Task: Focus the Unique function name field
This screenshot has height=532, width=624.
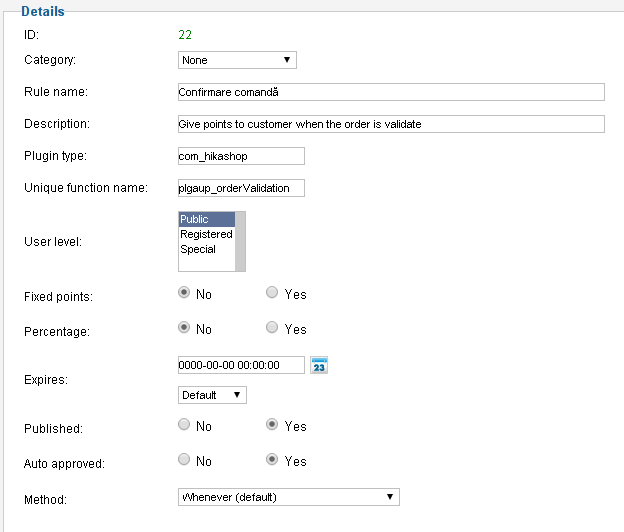Action: click(x=240, y=188)
